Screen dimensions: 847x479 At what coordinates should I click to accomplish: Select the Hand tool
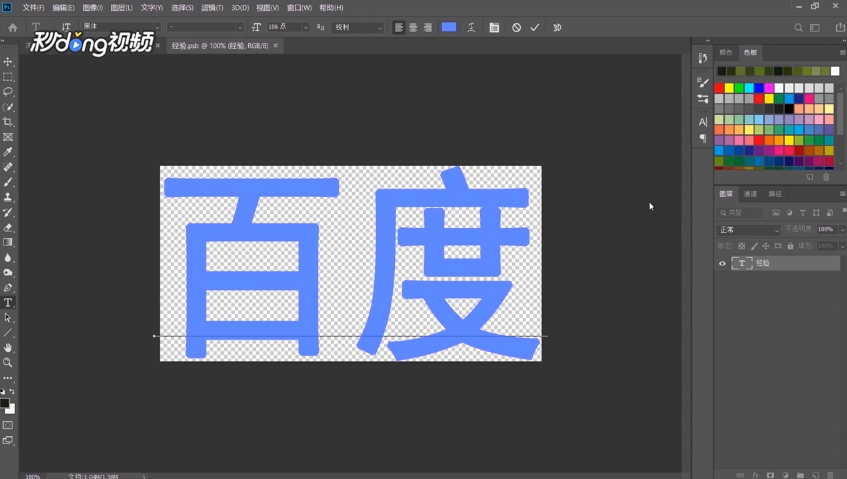click(8, 348)
